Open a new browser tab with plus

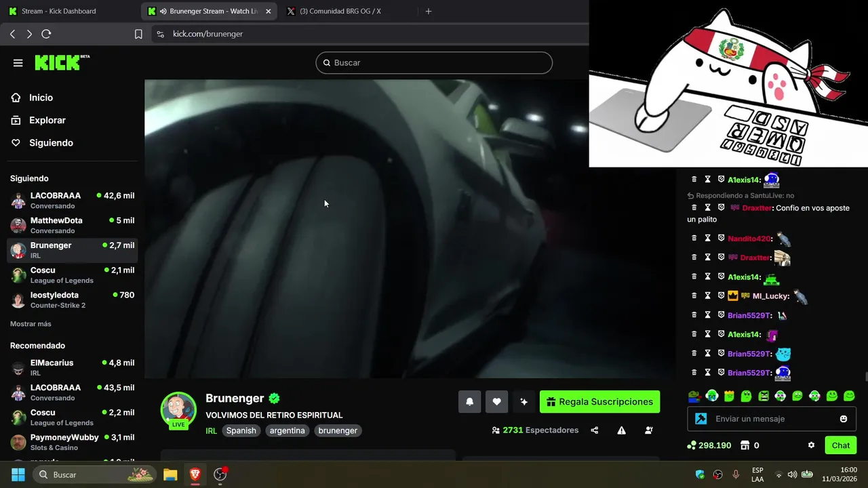pos(428,11)
